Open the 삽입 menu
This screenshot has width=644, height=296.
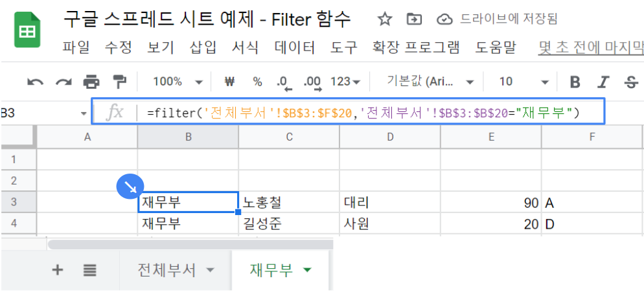pos(203,48)
